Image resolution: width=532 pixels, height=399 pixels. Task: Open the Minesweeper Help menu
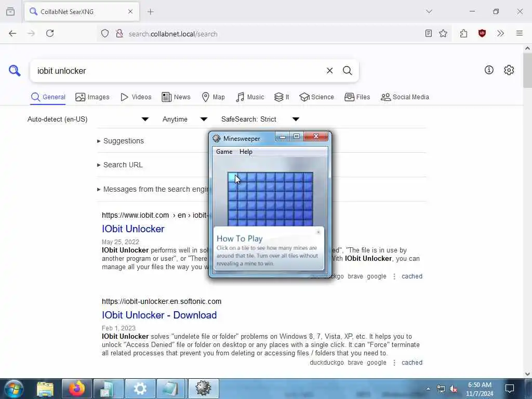pyautogui.click(x=246, y=152)
